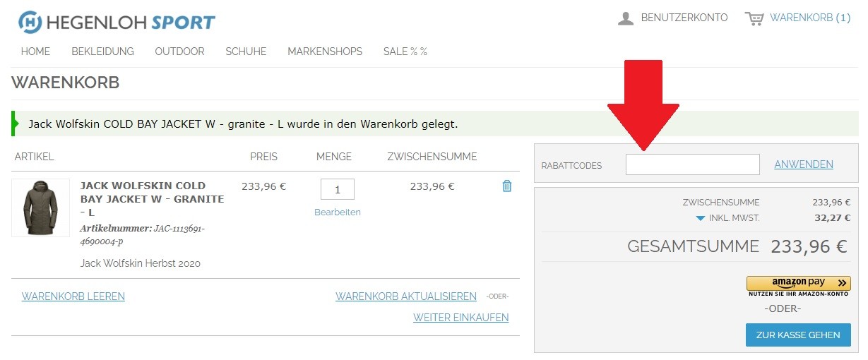Click Weiter einkaufen link

[461, 318]
